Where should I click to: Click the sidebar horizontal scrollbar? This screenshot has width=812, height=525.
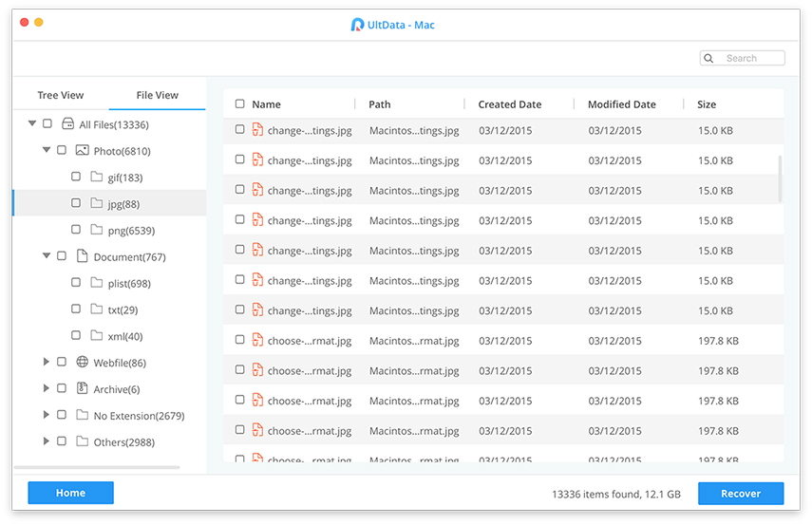[x=97, y=467]
